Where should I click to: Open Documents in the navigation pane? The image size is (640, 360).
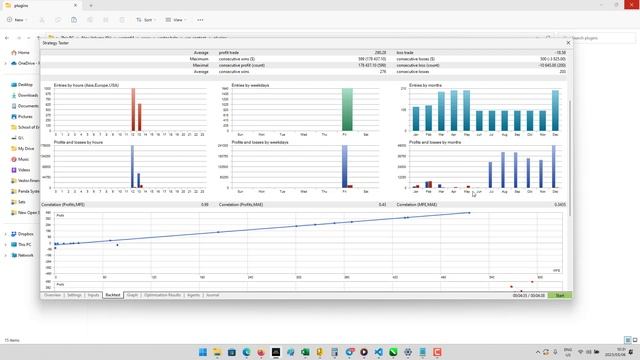click(x=24, y=106)
